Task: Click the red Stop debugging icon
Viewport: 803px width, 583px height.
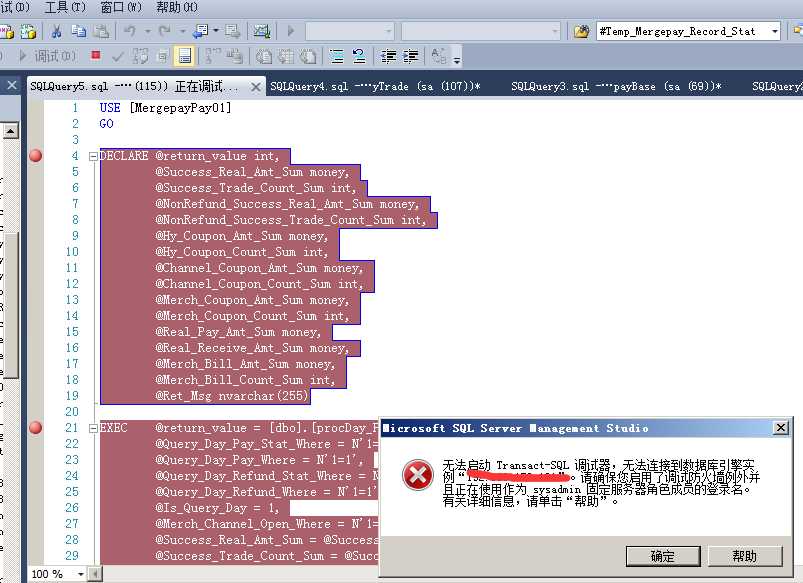Action: pos(95,55)
